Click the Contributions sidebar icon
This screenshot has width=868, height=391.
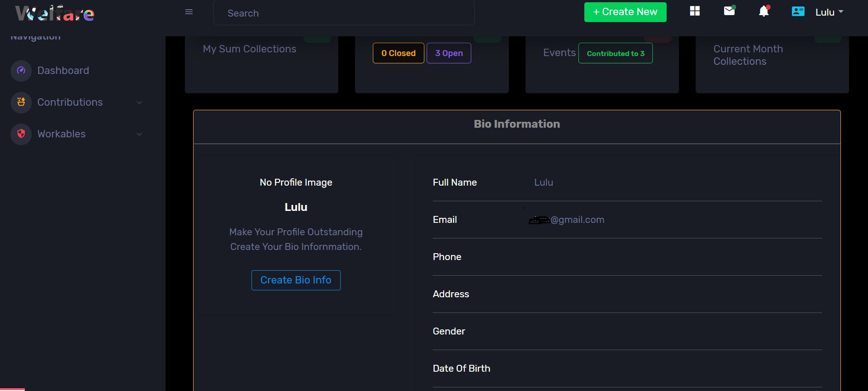tap(21, 102)
